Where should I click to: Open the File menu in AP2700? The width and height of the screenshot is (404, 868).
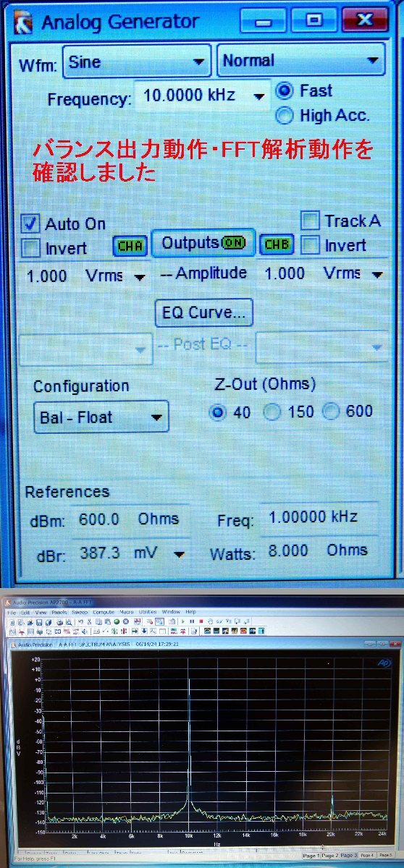coord(12,612)
